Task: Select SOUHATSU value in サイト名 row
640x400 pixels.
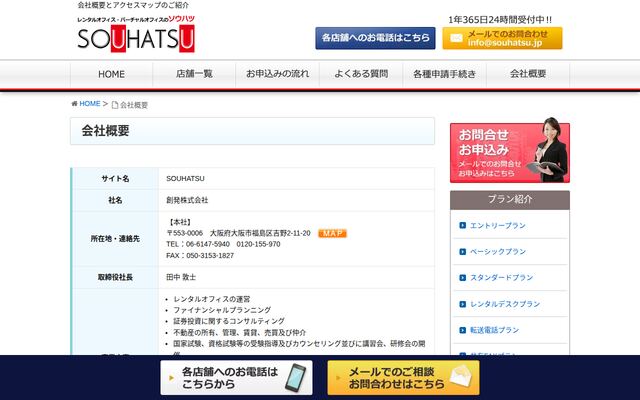Action: tap(185, 179)
